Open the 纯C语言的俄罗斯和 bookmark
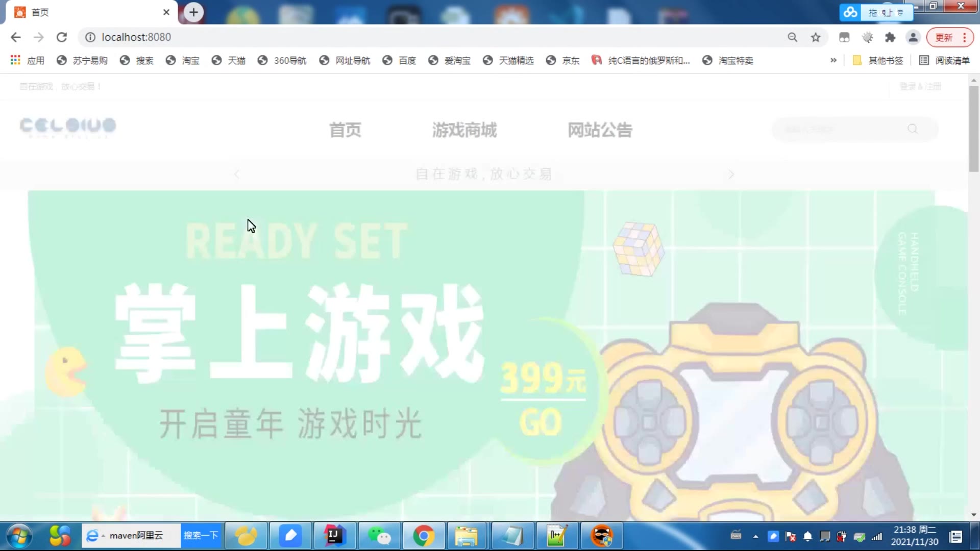Image resolution: width=980 pixels, height=551 pixels. point(641,60)
